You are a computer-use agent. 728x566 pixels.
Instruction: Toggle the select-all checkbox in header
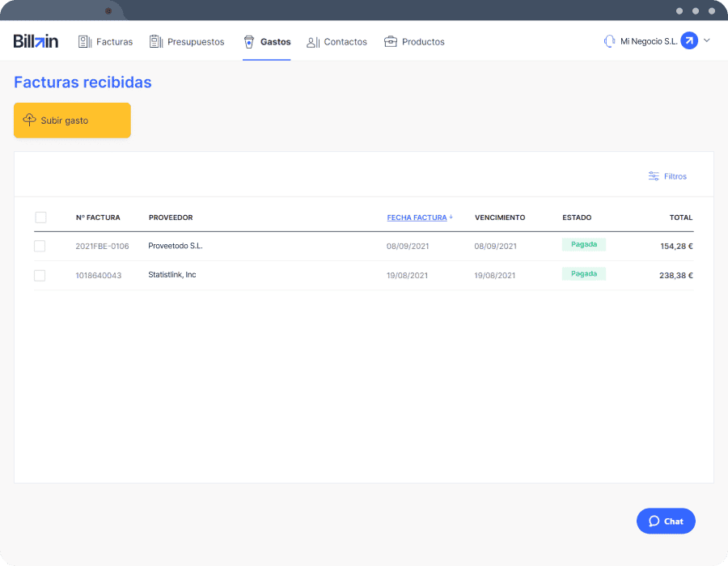pyautogui.click(x=41, y=218)
